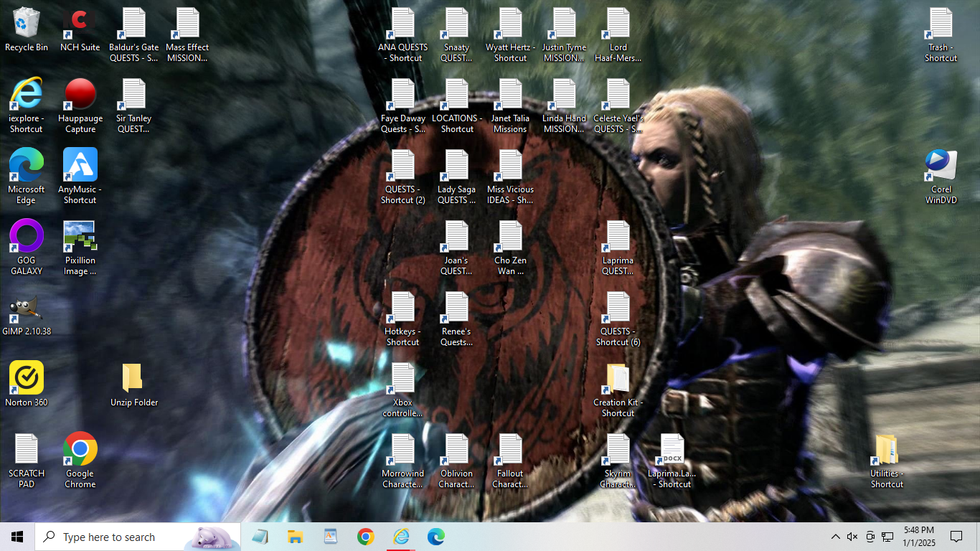Select Laprima QUEST file icon
This screenshot has width=980, height=551.
tap(618, 247)
